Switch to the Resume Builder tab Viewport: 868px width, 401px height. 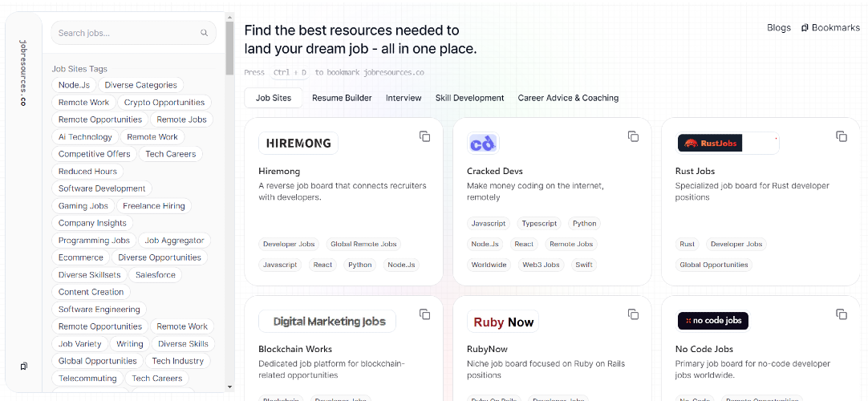342,98
